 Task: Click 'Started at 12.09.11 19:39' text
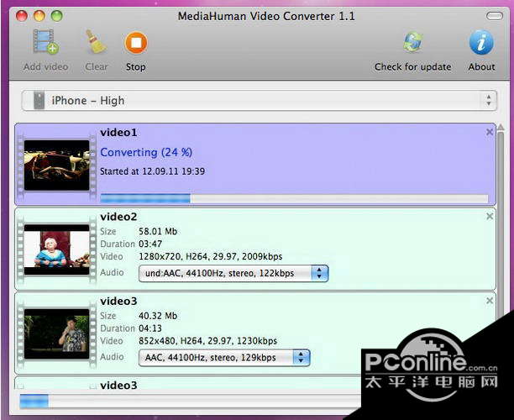point(152,171)
